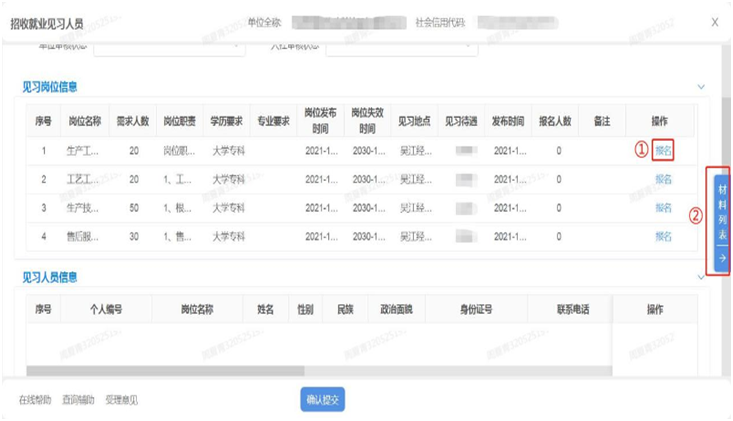Viewport: 733px width, 421px height.
Task: Click 报名 for position row 3
Action: point(663,208)
